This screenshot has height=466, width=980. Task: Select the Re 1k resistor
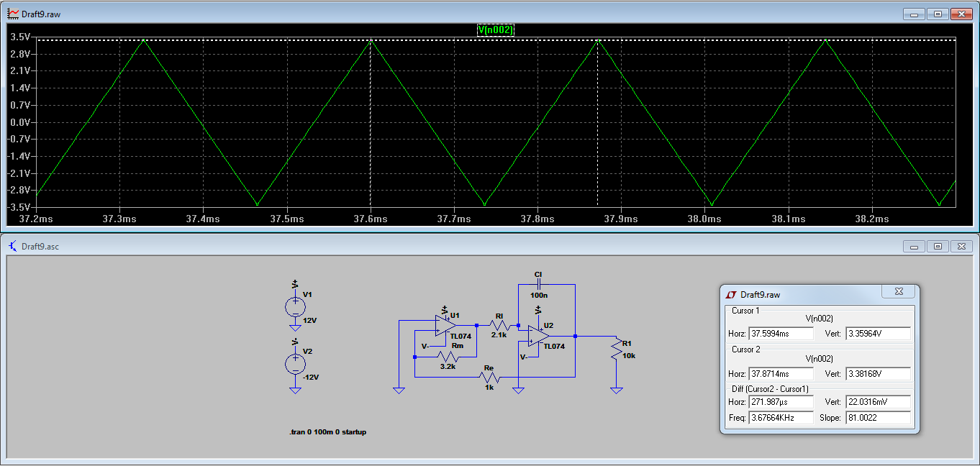click(x=489, y=377)
